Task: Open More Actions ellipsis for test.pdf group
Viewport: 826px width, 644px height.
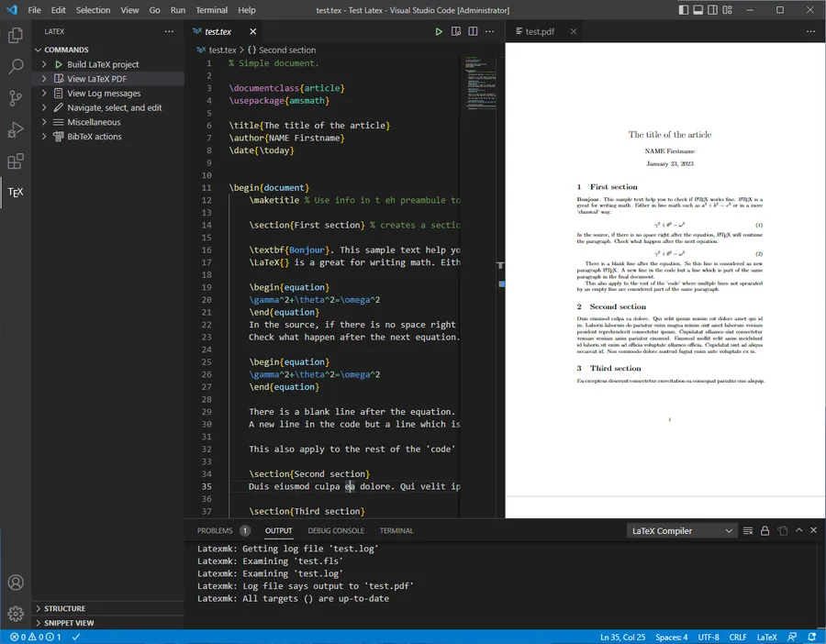Action: pyautogui.click(x=810, y=31)
